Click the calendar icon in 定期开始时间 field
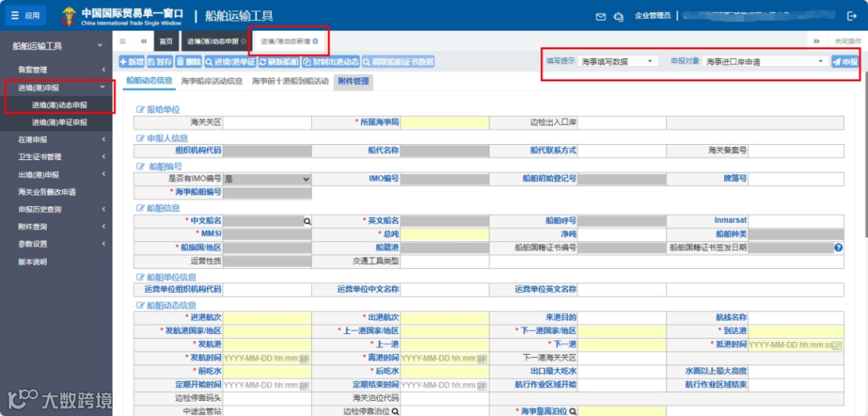The height and width of the screenshot is (416, 868). (305, 384)
